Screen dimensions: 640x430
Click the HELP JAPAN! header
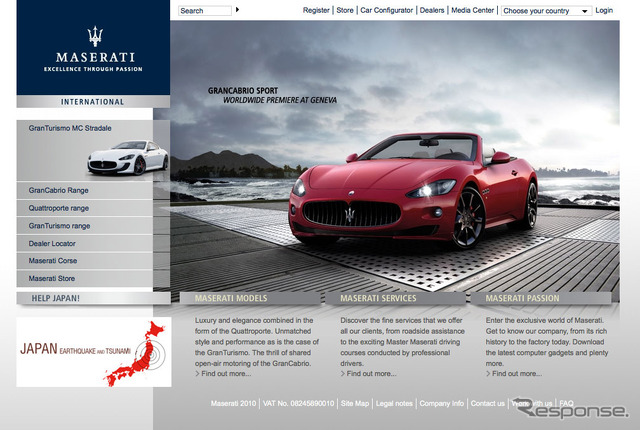click(93, 298)
